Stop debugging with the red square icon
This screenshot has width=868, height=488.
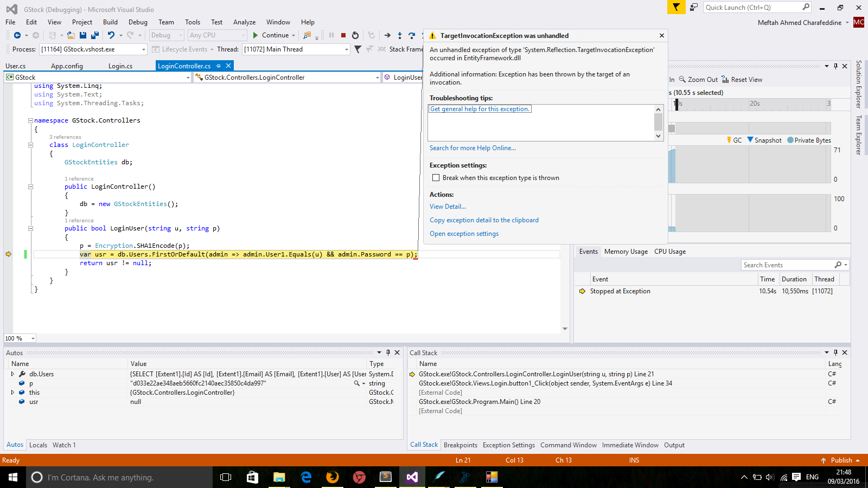(x=343, y=35)
